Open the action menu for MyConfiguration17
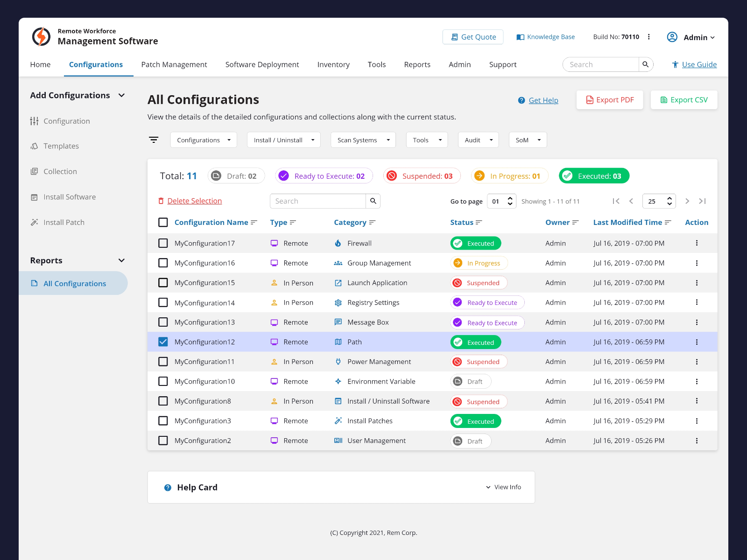This screenshot has height=560, width=747. tap(697, 243)
